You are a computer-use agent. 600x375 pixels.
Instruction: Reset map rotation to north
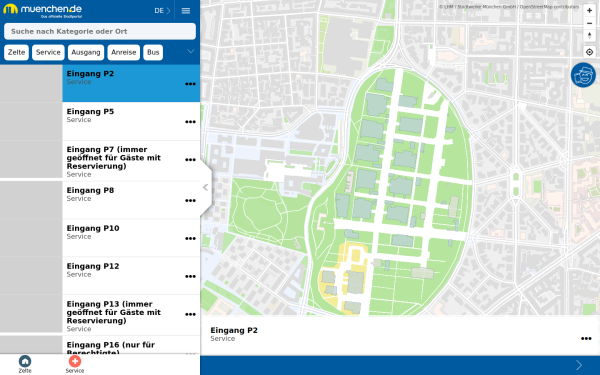click(589, 36)
